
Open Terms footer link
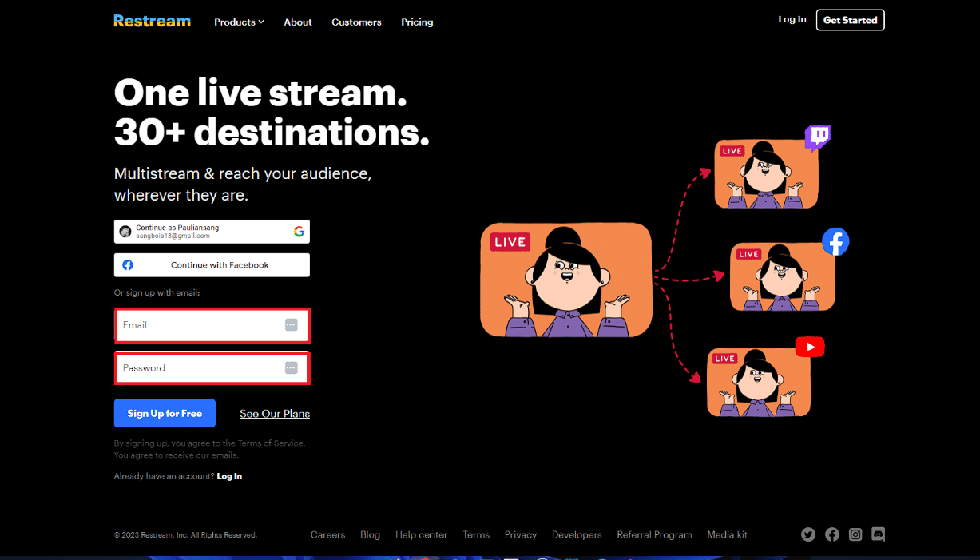476,535
